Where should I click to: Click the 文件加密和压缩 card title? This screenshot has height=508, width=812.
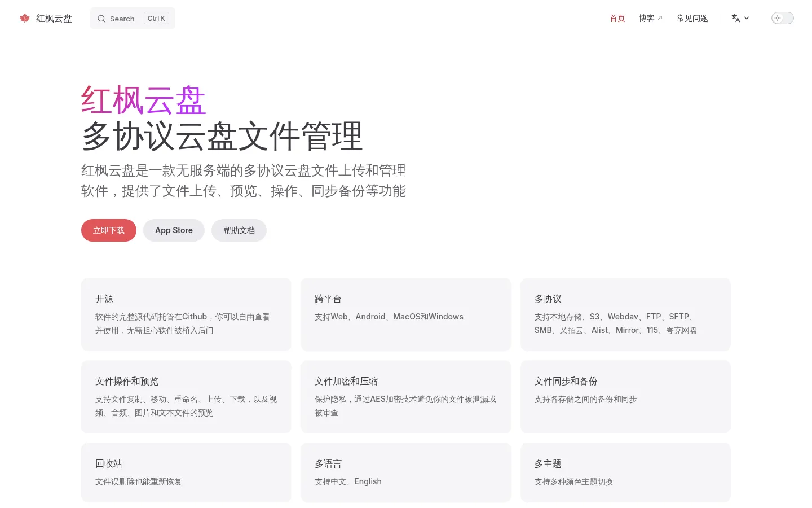point(346,381)
